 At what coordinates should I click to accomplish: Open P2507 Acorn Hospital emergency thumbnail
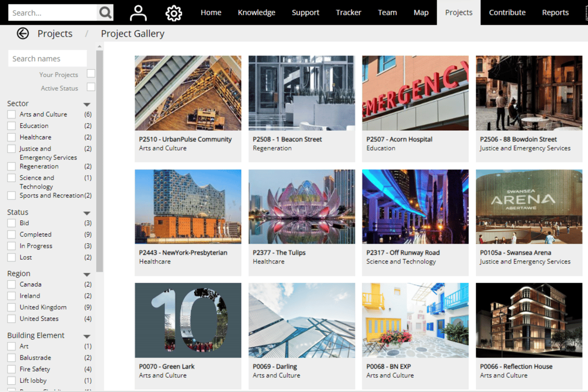pos(415,93)
